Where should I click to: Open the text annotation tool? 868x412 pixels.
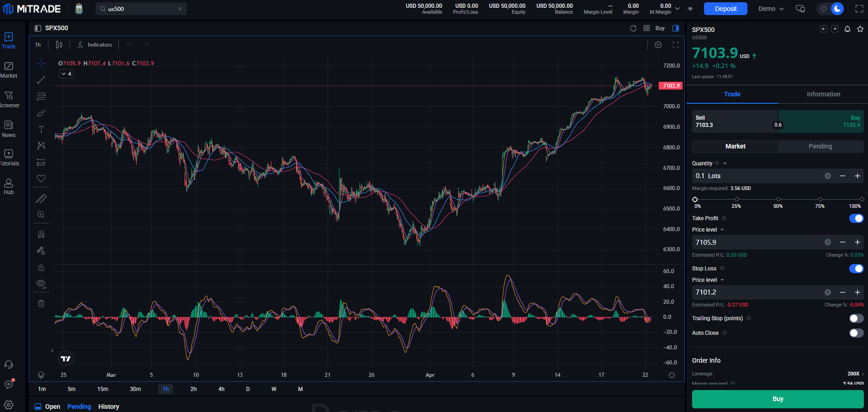click(x=41, y=129)
